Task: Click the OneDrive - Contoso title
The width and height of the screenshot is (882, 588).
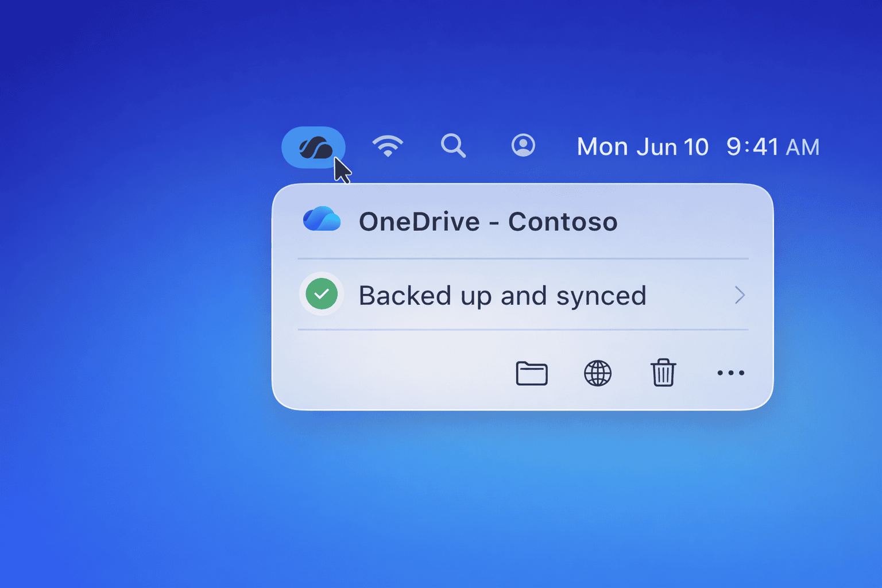Action: [x=488, y=222]
